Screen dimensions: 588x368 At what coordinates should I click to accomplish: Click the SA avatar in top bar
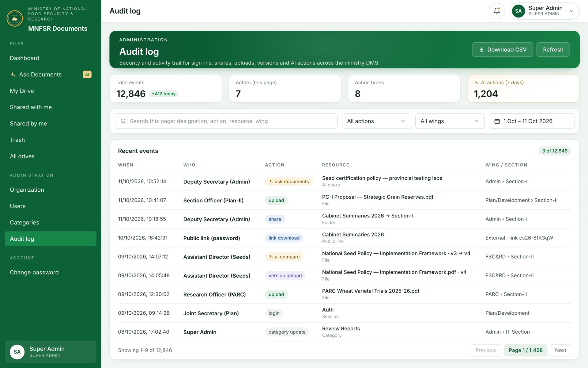pos(518,11)
